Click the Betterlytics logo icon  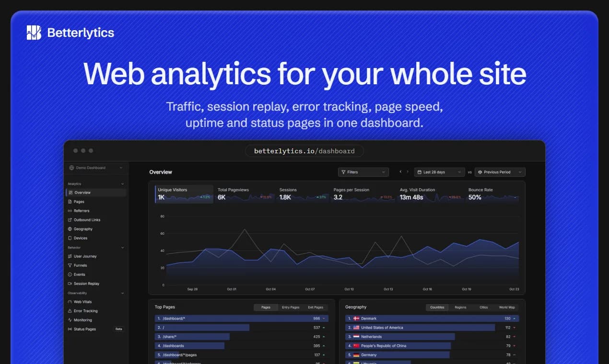(34, 33)
